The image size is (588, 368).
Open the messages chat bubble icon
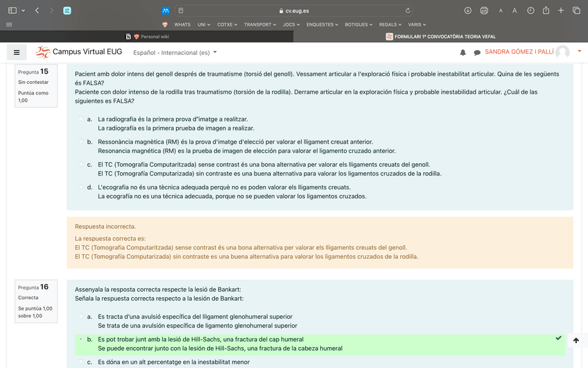click(477, 53)
